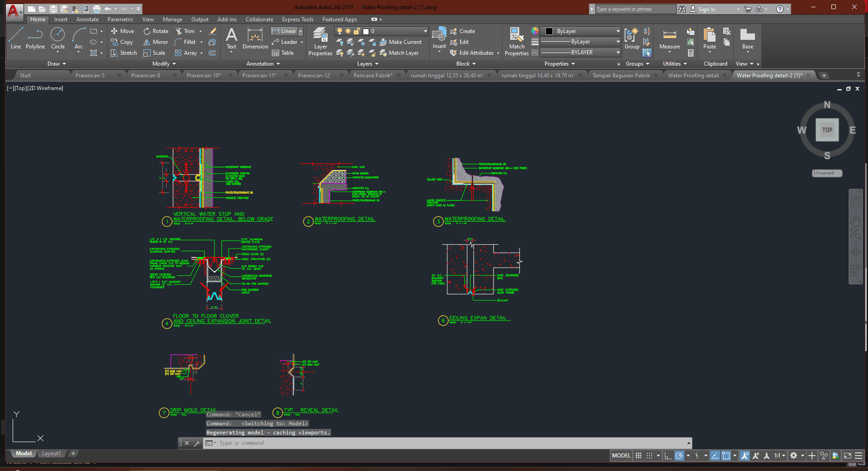Screen dimensions: 868x471
Task: Click Make Current layer button
Action: [400, 42]
